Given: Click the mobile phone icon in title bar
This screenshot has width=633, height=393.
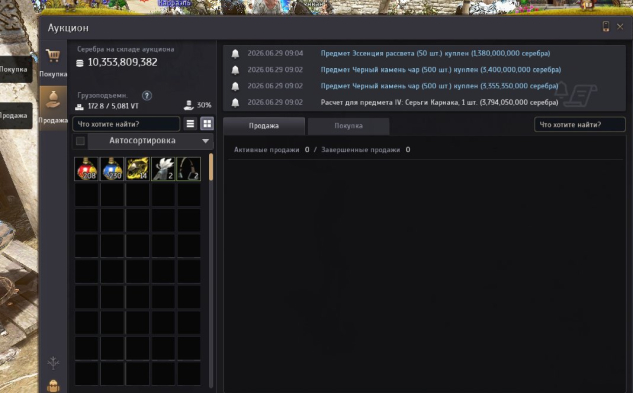Looking at the screenshot, I should [x=606, y=27].
